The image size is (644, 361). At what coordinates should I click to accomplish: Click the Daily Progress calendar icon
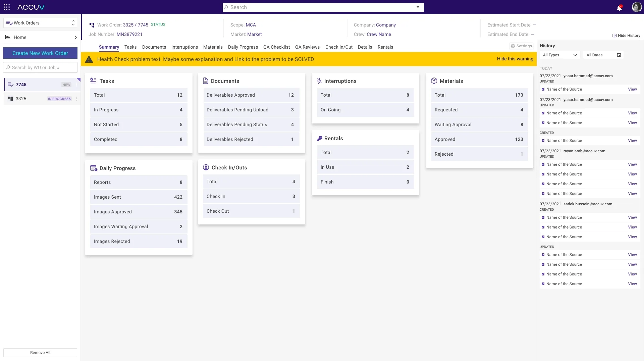pos(94,168)
